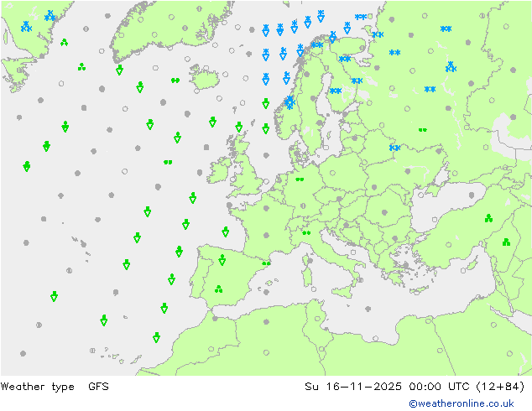Click the green drizzle symbol over Germany
Viewport: 532px width, 411px height.
pos(300,179)
